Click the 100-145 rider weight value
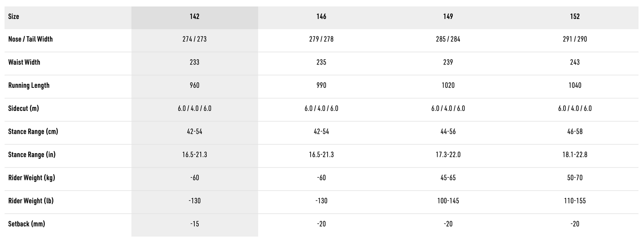Viewport: 644px width, 237px height. click(448, 201)
